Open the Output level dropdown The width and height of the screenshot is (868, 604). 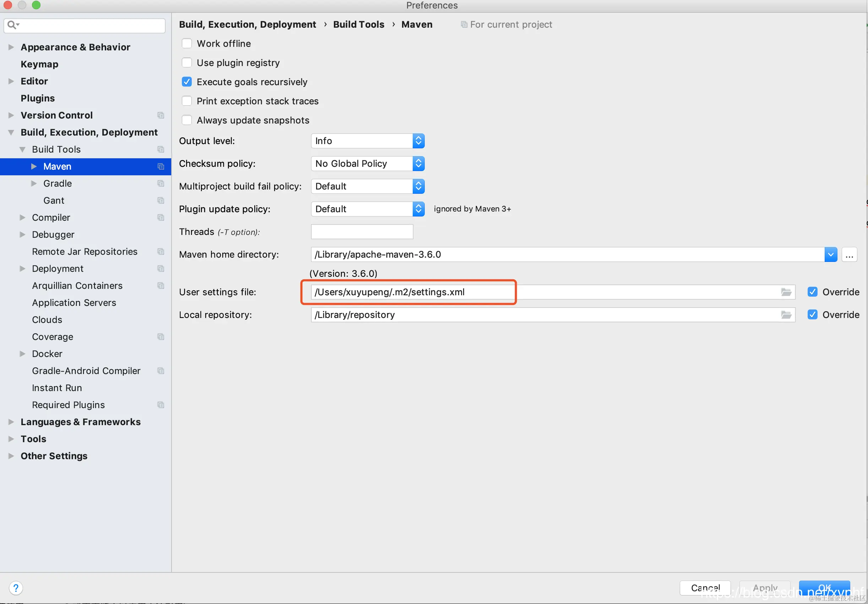(368, 141)
